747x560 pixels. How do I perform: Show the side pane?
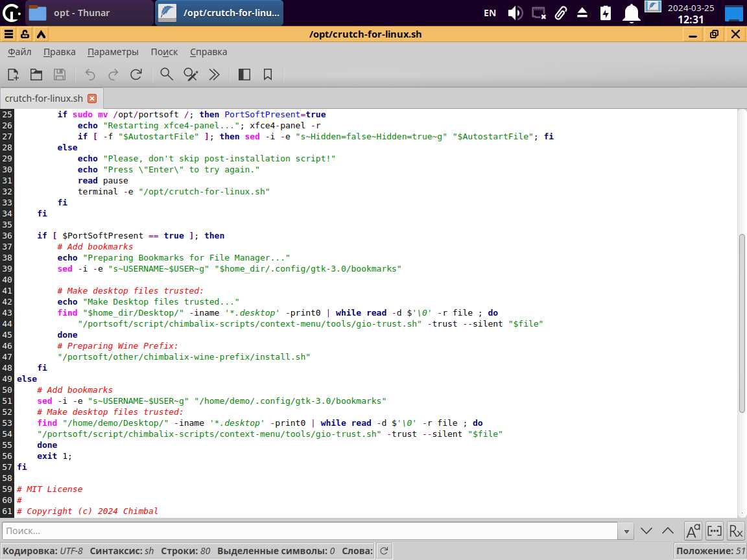[x=244, y=75]
